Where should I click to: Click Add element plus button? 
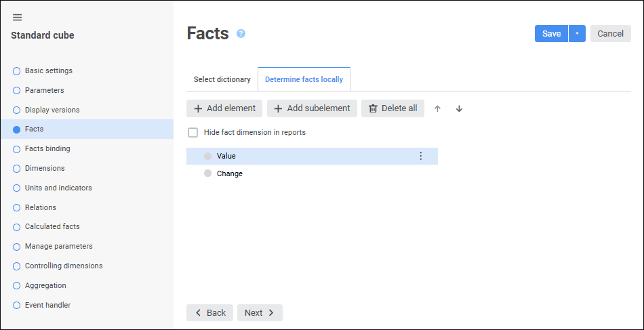point(224,108)
